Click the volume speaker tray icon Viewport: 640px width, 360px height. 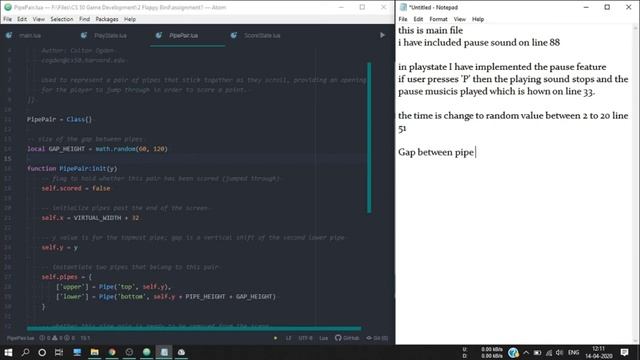tap(560, 353)
